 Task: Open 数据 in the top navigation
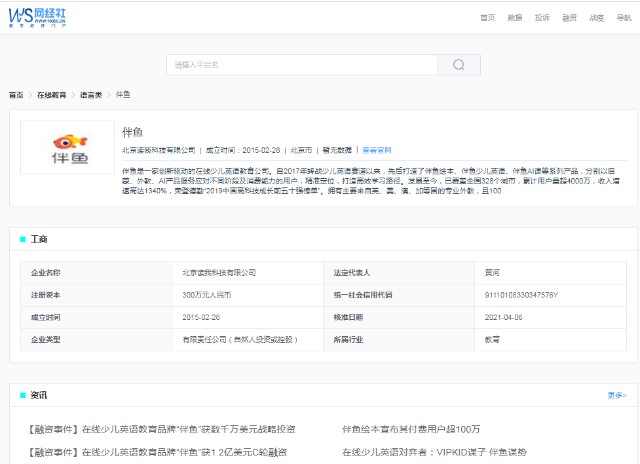(515, 18)
